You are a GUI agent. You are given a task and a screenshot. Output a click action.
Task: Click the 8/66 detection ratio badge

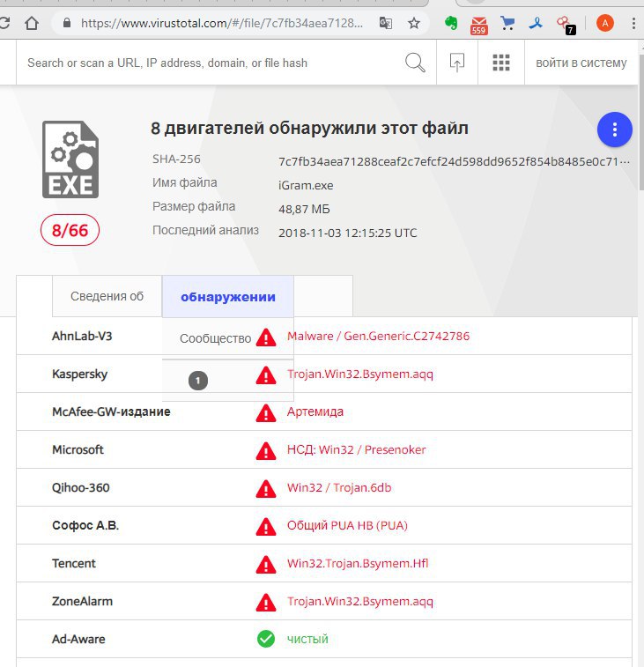tap(70, 230)
